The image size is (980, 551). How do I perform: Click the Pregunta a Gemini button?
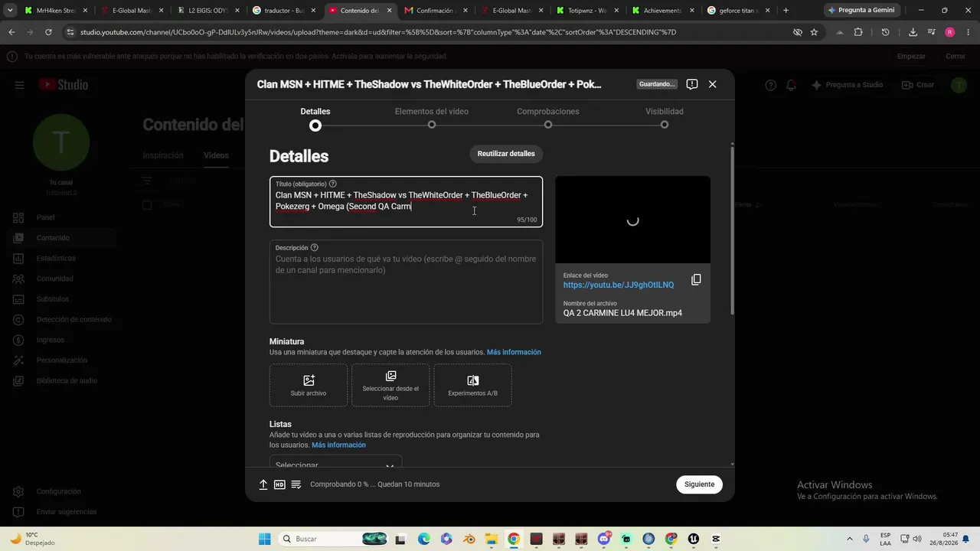(x=861, y=11)
